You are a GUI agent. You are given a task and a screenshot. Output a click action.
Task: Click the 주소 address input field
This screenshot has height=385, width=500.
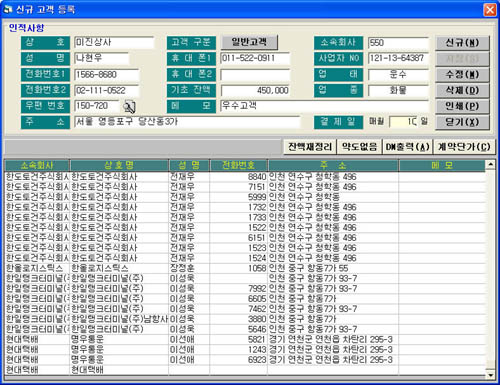click(187, 122)
